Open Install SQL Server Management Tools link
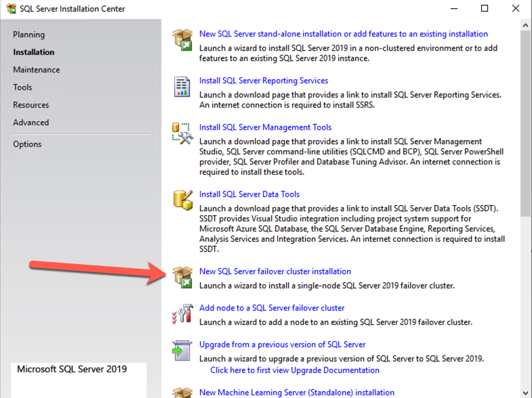The width and height of the screenshot is (532, 398). pyautogui.click(x=265, y=127)
